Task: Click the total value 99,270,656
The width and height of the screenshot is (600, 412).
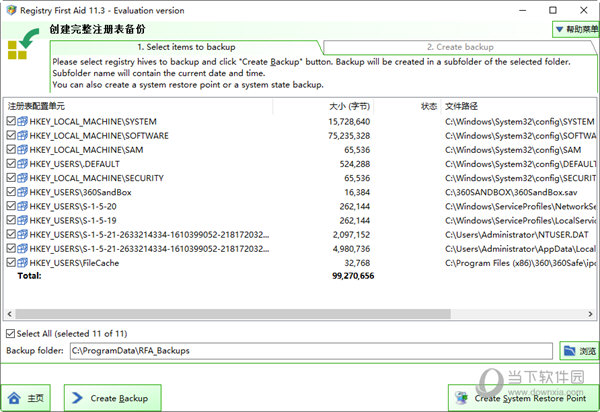Action: 353,276
